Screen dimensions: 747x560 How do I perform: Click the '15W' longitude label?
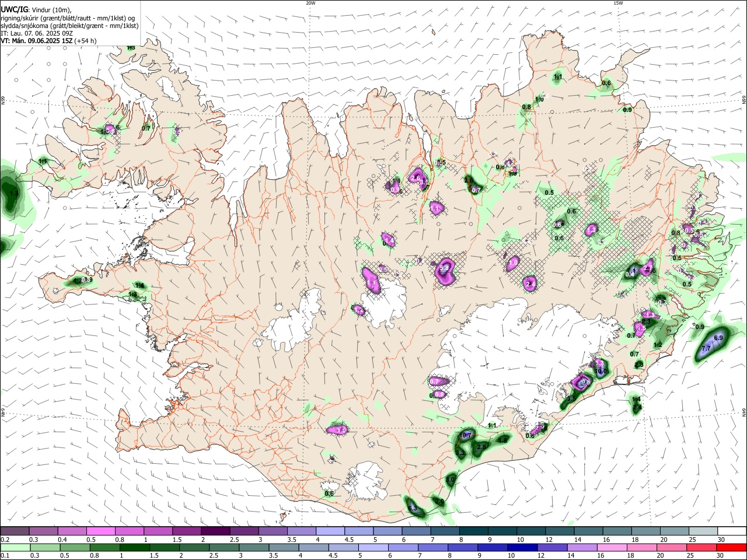[618, 3]
